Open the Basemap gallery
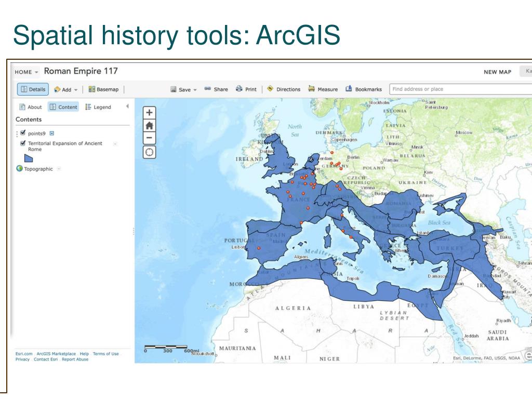 (103, 89)
